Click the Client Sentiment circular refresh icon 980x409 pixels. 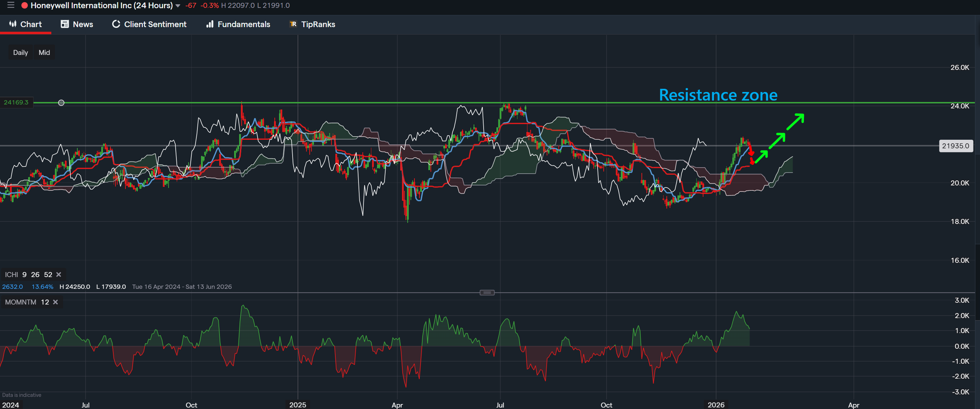tap(116, 24)
